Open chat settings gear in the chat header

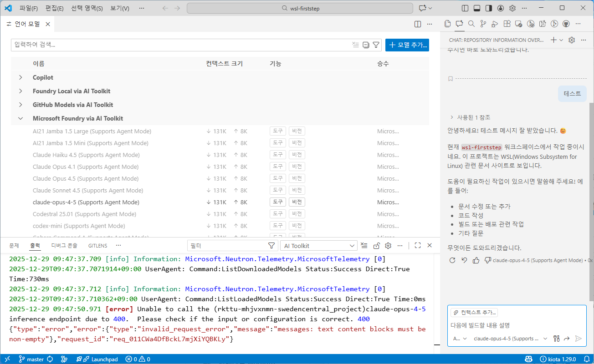[x=572, y=40]
